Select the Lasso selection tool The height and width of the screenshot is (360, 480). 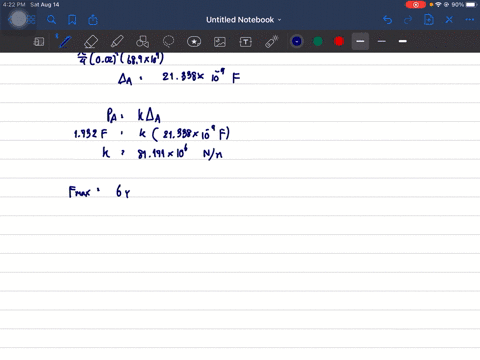click(x=168, y=42)
